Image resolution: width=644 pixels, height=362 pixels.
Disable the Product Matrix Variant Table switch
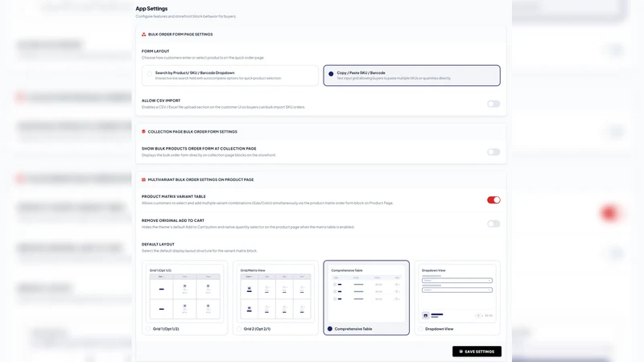pos(493,200)
